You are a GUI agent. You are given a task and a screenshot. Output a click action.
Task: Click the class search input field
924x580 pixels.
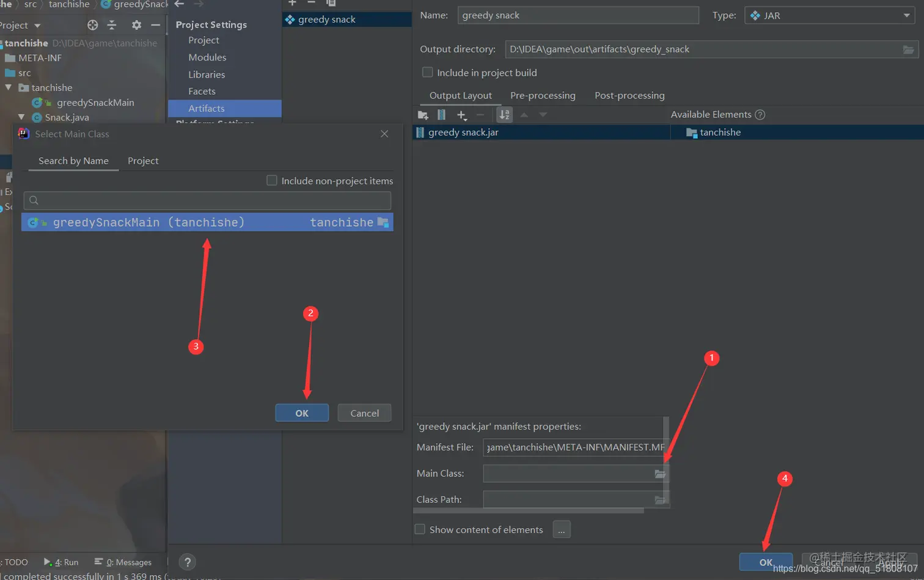[207, 200]
